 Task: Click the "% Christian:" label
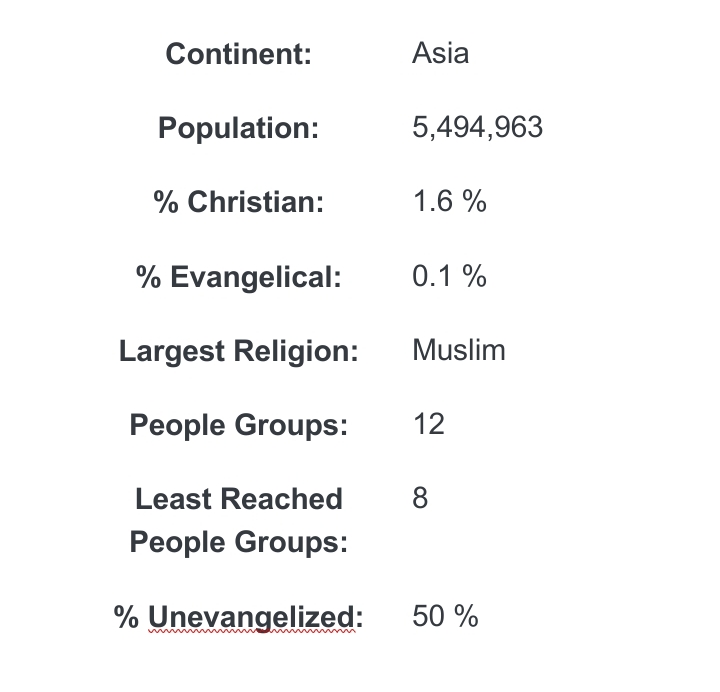238,202
